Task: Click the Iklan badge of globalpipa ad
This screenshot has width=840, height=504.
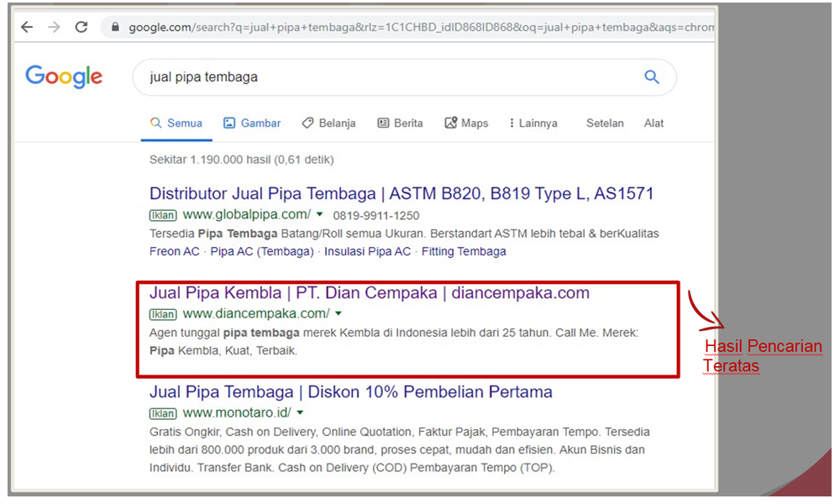Action: tap(163, 215)
